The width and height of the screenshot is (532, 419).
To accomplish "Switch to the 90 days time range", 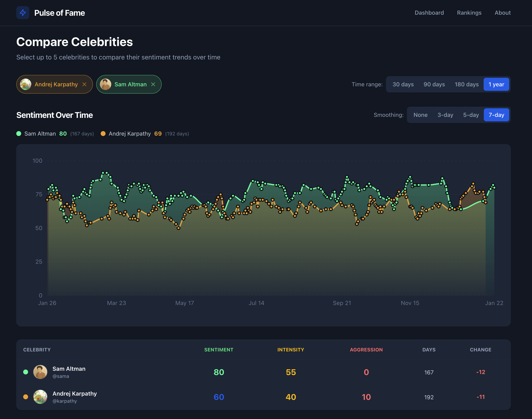I will (434, 84).
